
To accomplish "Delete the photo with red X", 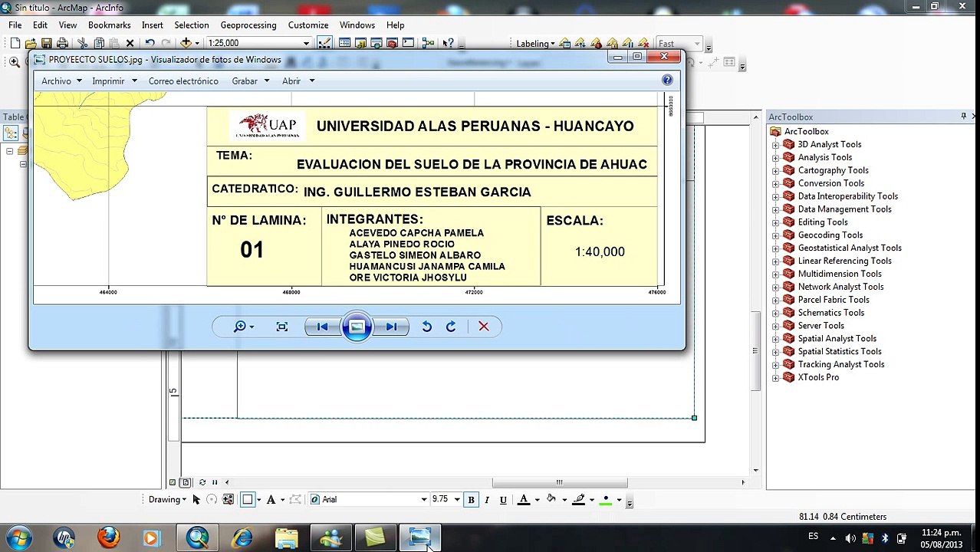I will [x=484, y=327].
